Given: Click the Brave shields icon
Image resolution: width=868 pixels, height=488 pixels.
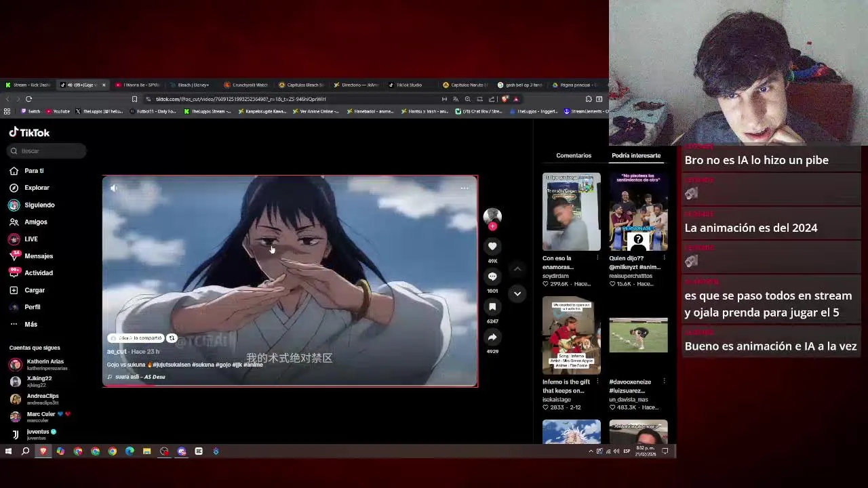Looking at the screenshot, I should tap(505, 99).
